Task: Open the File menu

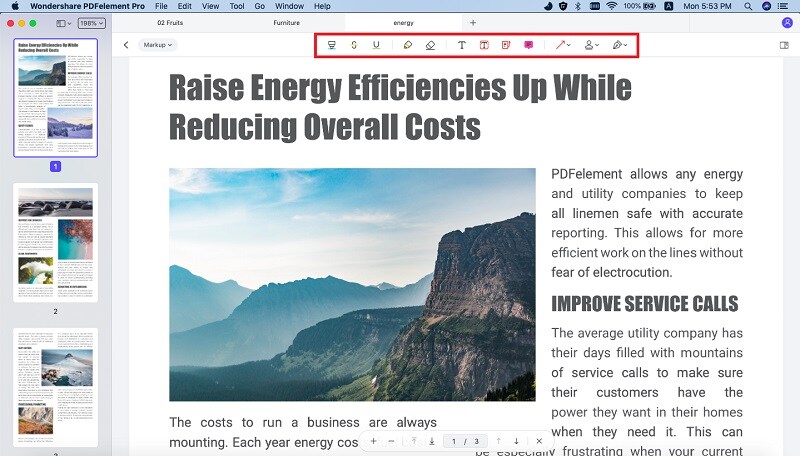Action: click(161, 6)
